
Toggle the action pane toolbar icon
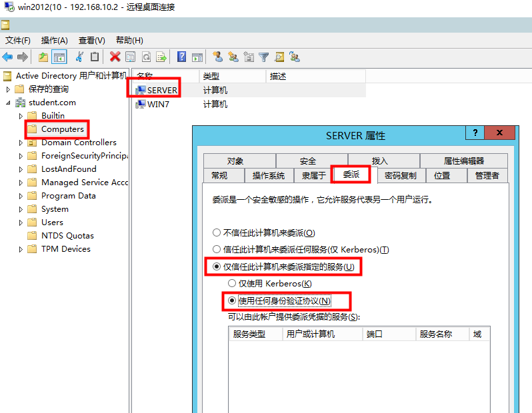pyautogui.click(x=197, y=57)
